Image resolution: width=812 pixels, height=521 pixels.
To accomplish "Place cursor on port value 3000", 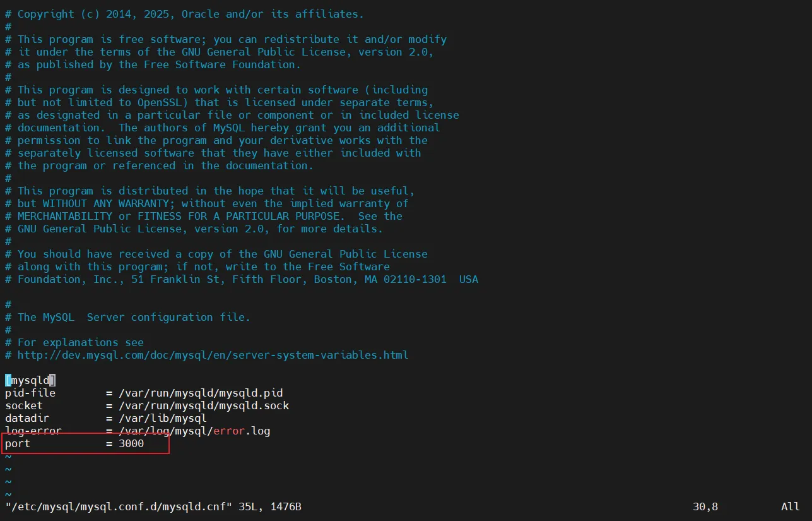I will click(131, 443).
